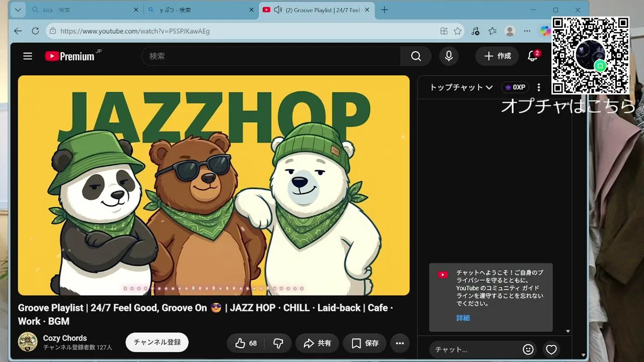Click the search magnifier button

[x=416, y=56]
